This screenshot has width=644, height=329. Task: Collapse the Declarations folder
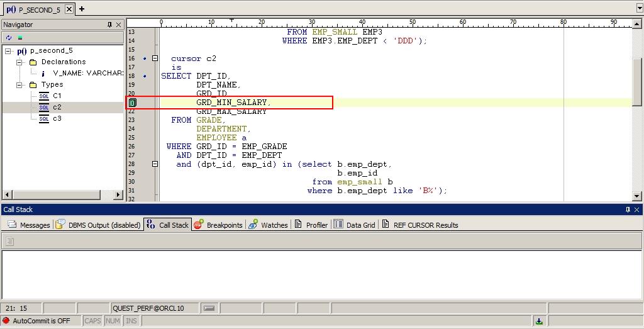[21, 62]
